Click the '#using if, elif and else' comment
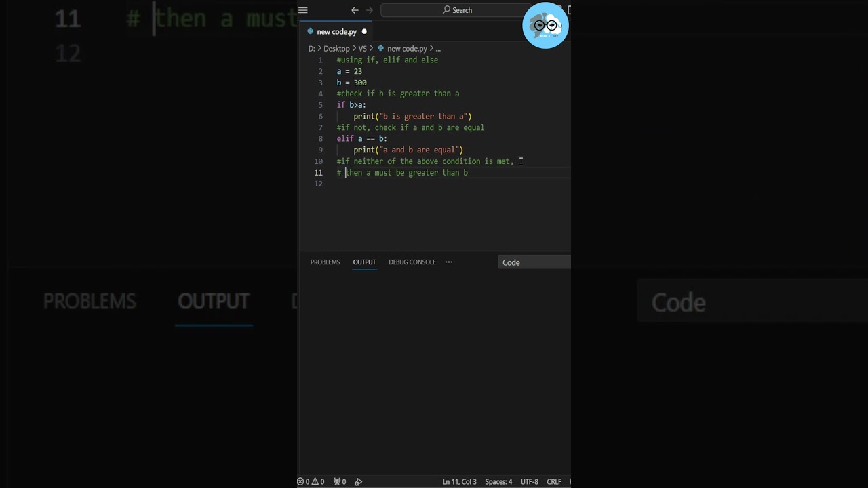 tap(387, 60)
